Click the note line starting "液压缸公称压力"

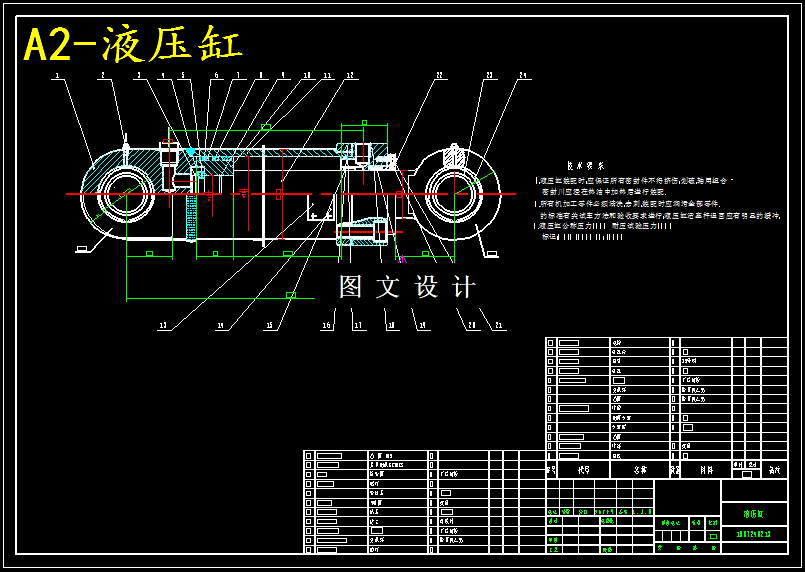click(603, 226)
